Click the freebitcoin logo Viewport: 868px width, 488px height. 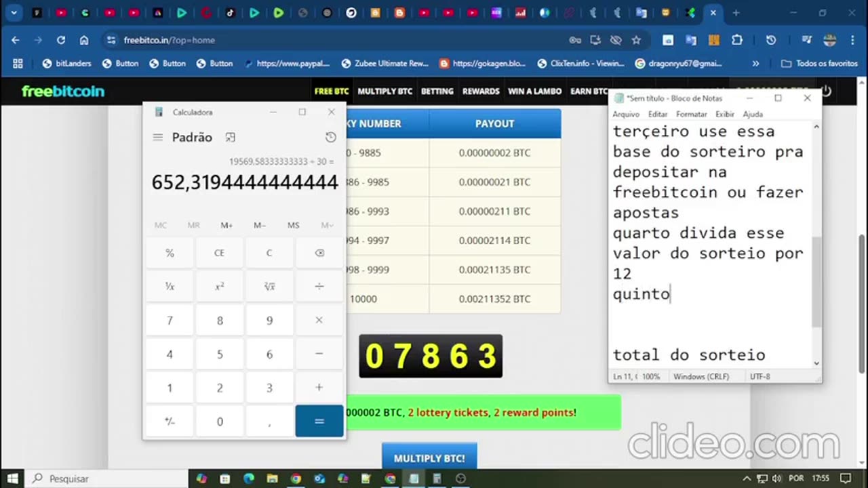[63, 91]
